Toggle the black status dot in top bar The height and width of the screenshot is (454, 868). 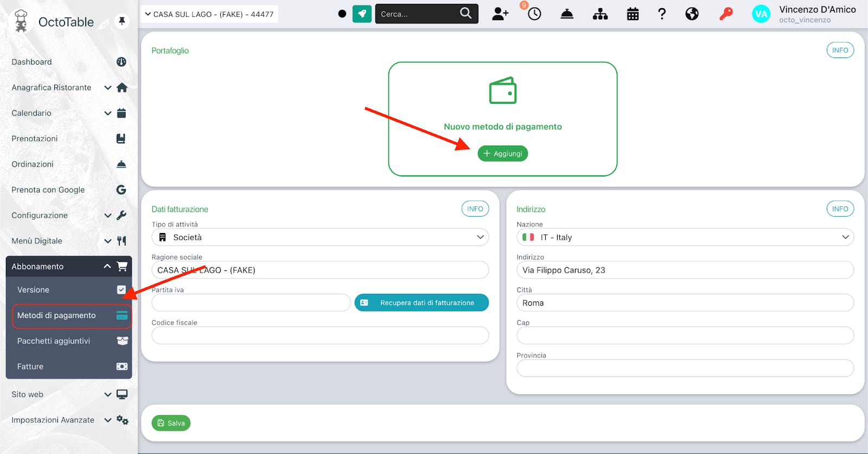(x=342, y=14)
